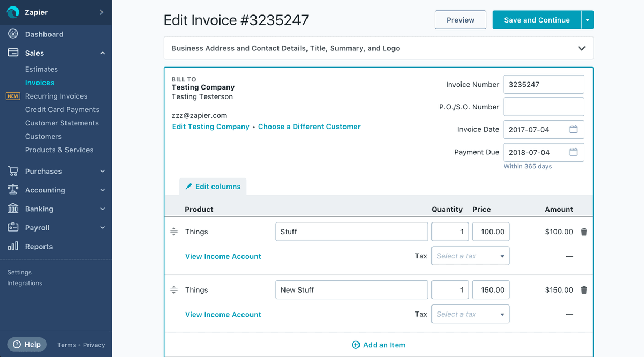The image size is (644, 357).
Task: Open Recurring Invoices page
Action: (56, 96)
